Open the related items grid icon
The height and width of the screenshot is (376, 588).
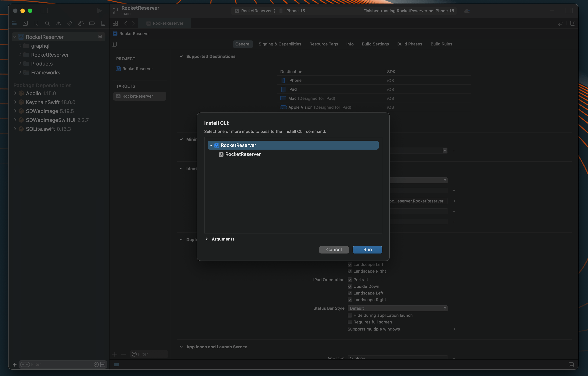coord(115,23)
